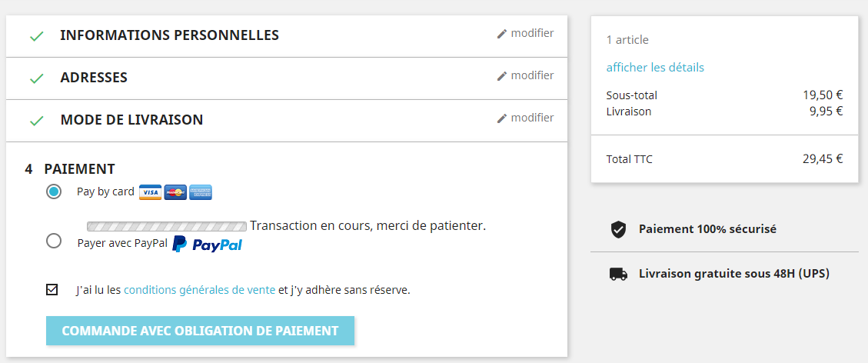The height and width of the screenshot is (363, 868).
Task: Open the conditions générales de vente link
Action: [199, 290]
